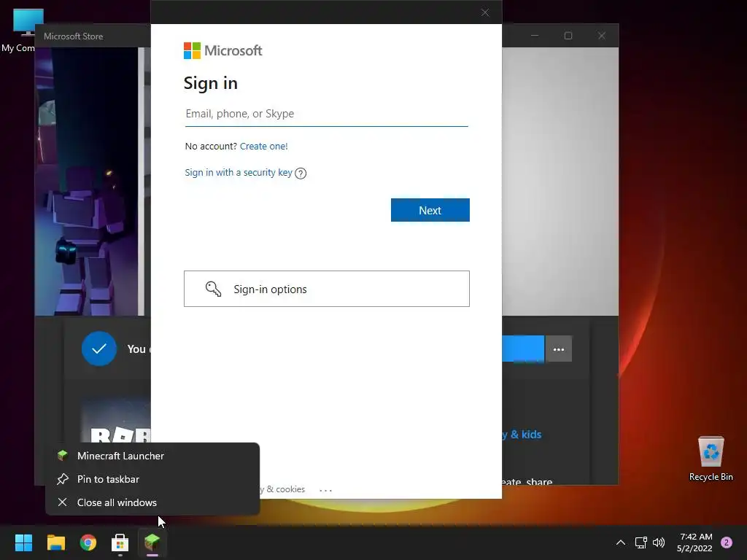Click the Email, phone, or Skype field

coord(326,114)
